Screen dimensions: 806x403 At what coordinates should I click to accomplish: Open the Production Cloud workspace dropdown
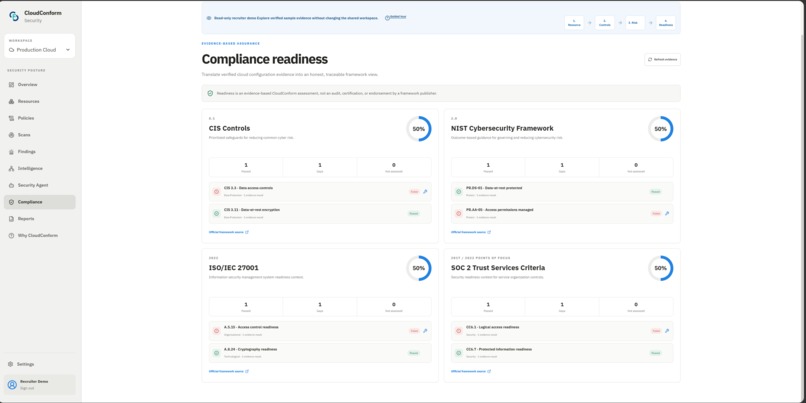tap(40, 50)
